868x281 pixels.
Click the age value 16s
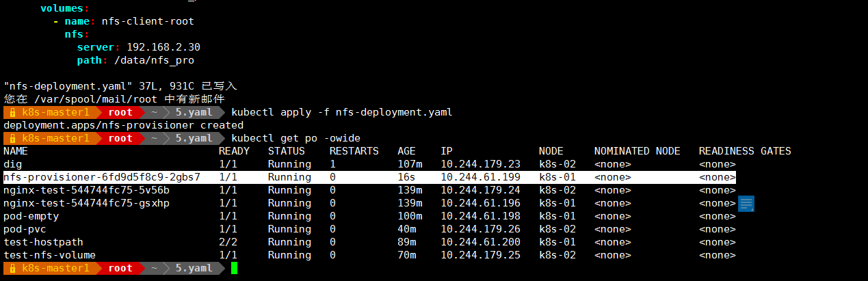pyautogui.click(x=406, y=177)
